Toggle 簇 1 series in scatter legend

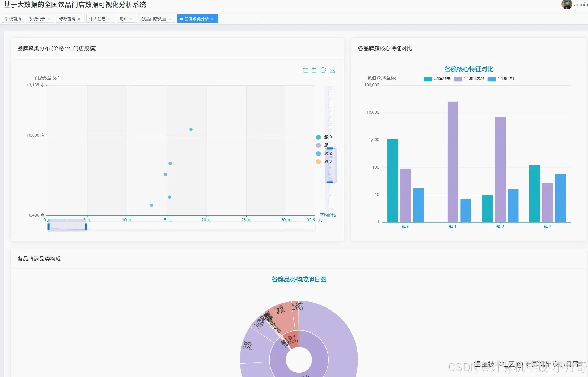(x=319, y=145)
